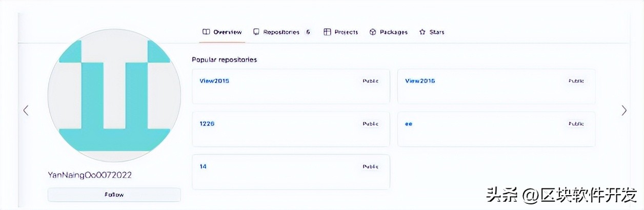The width and height of the screenshot is (644, 210).
Task: Open the ee repository
Action: click(409, 124)
